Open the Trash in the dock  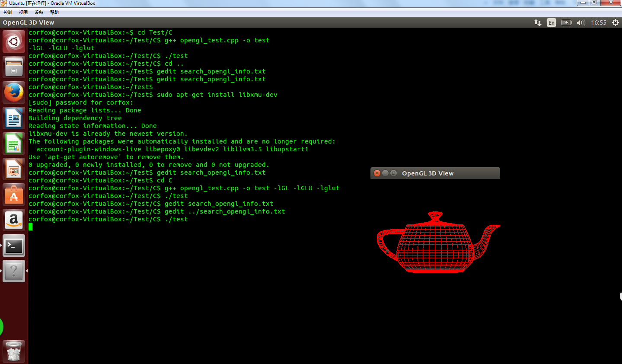coord(14,351)
